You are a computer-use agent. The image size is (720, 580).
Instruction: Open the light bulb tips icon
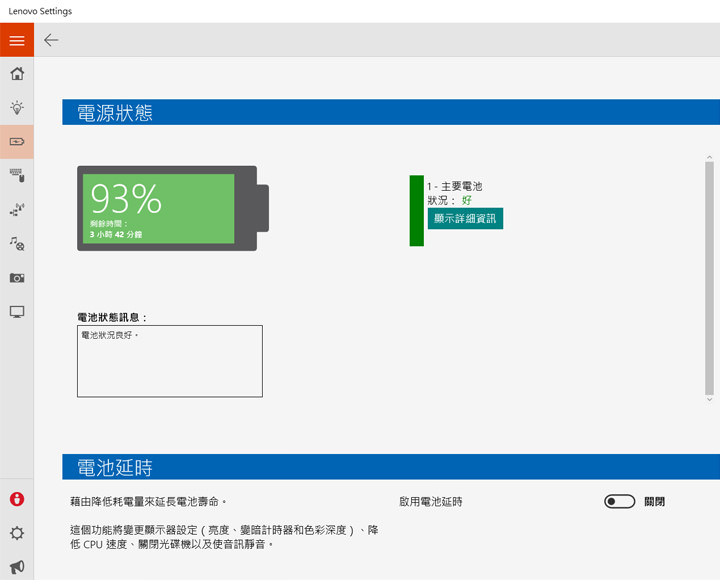pyautogui.click(x=17, y=107)
